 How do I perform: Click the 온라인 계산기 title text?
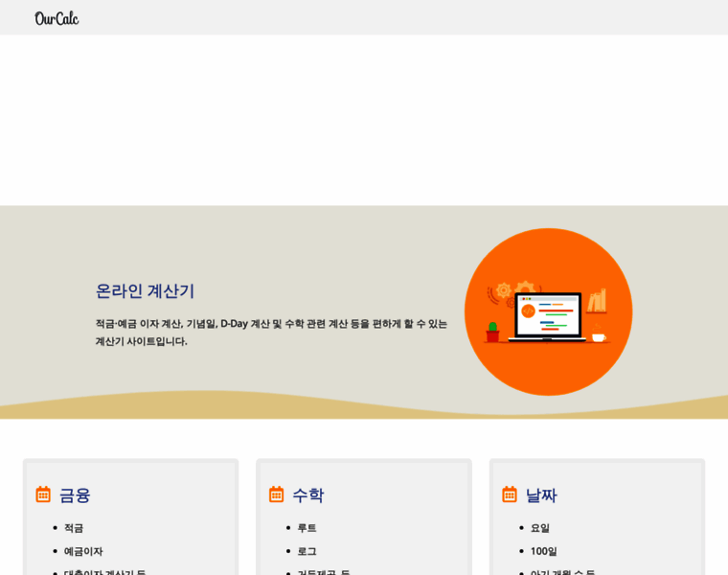[x=145, y=290]
